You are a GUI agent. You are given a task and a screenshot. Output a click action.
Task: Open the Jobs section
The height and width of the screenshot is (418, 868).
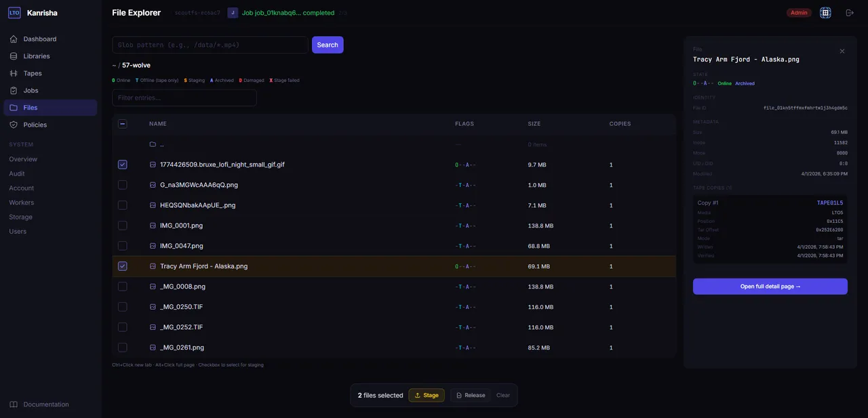(31, 91)
